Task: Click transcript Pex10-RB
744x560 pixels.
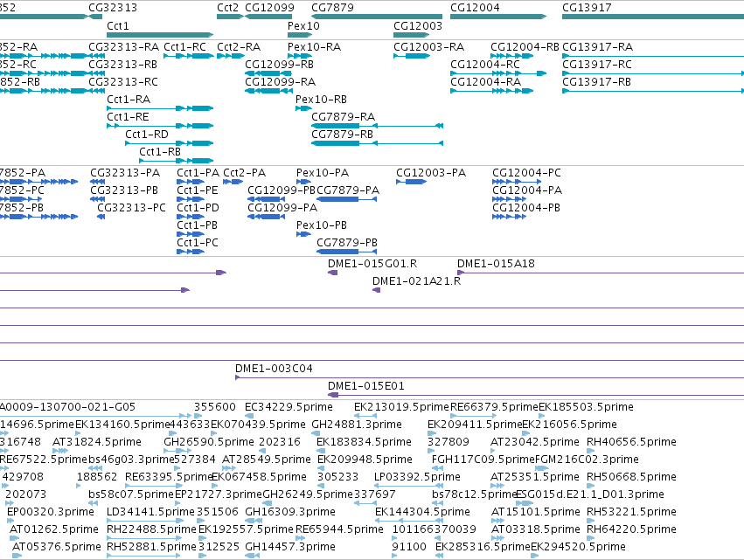Action: tap(321, 100)
